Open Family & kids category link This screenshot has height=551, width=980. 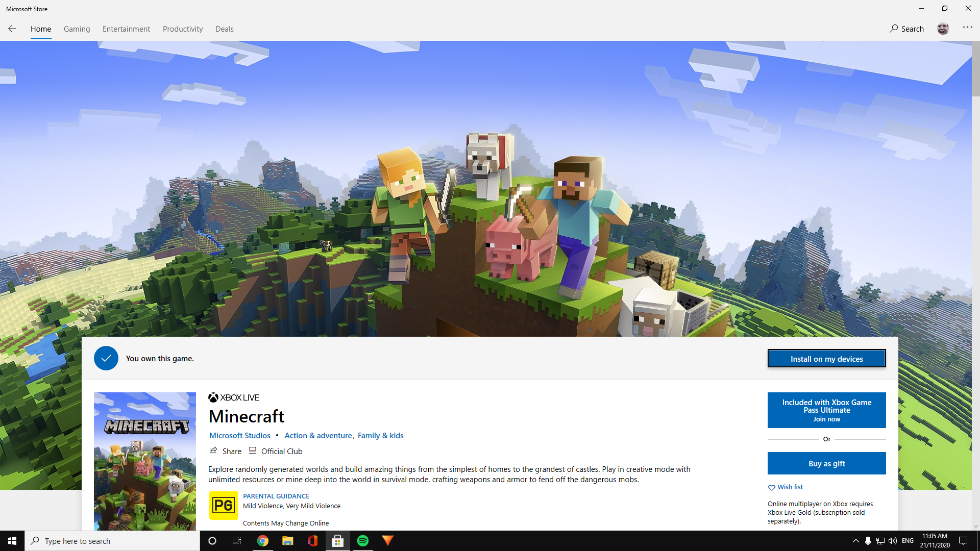tap(381, 435)
